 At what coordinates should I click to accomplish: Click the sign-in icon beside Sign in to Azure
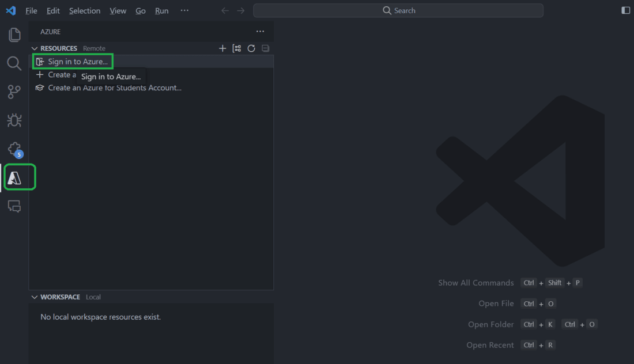(40, 62)
